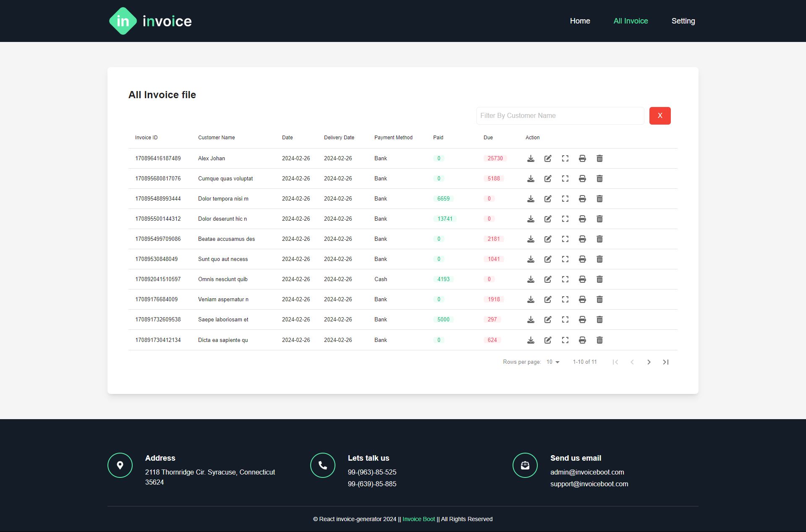Open the rows per page dropdown
806x532 pixels.
point(552,362)
